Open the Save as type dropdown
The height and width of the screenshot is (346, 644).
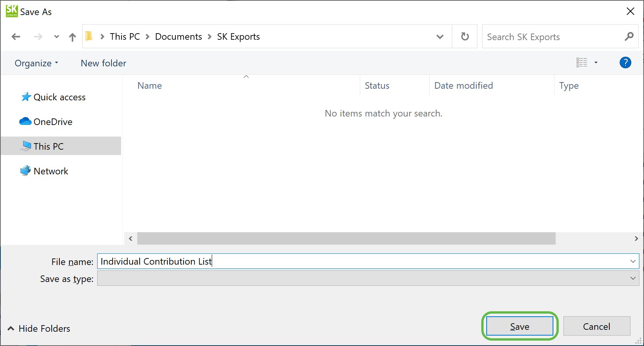(x=632, y=278)
